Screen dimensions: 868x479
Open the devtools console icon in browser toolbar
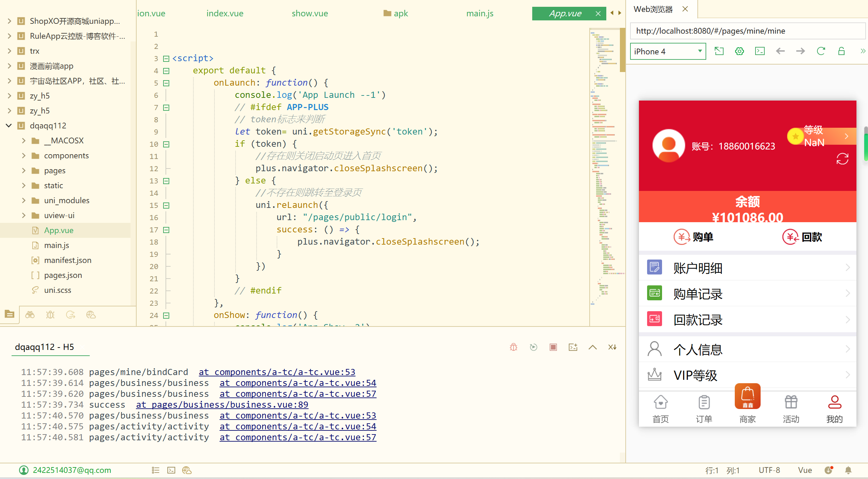coord(760,51)
